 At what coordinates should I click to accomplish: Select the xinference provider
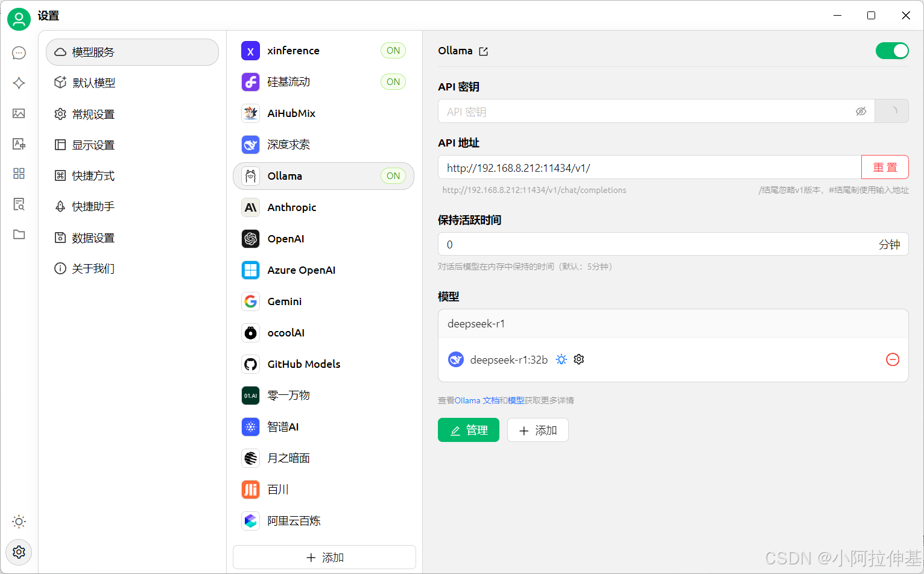click(x=324, y=51)
